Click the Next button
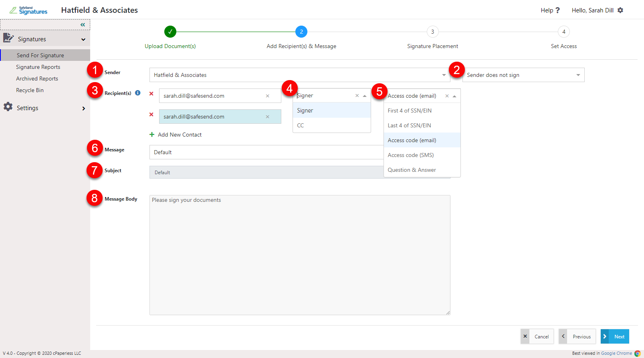 (615, 336)
